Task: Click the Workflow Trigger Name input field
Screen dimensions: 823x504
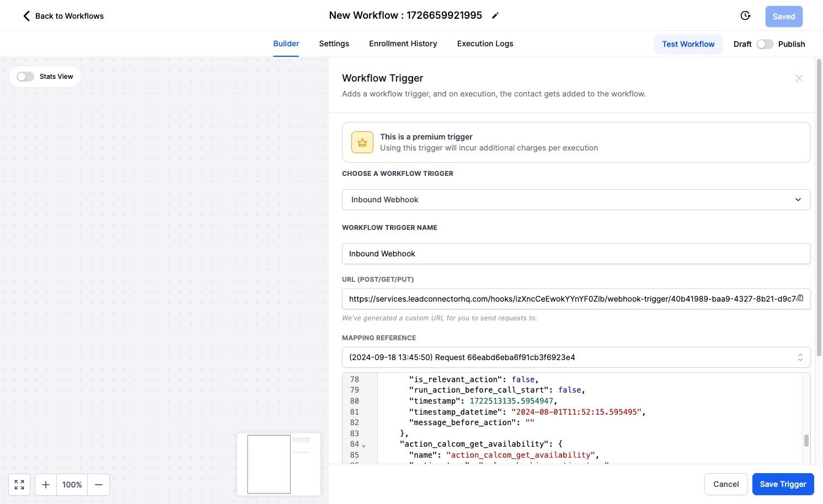Action: [x=576, y=254]
